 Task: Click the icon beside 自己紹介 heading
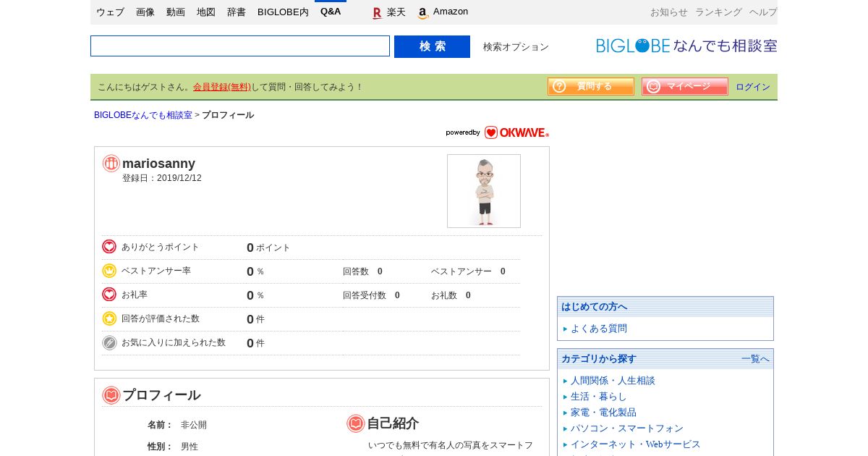click(x=356, y=423)
